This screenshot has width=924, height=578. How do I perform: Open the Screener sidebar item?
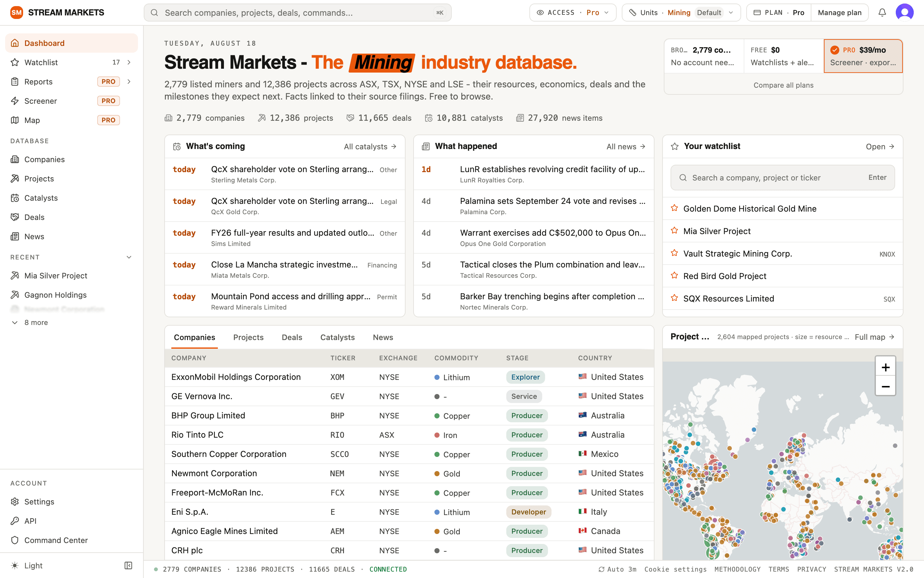tap(72, 101)
